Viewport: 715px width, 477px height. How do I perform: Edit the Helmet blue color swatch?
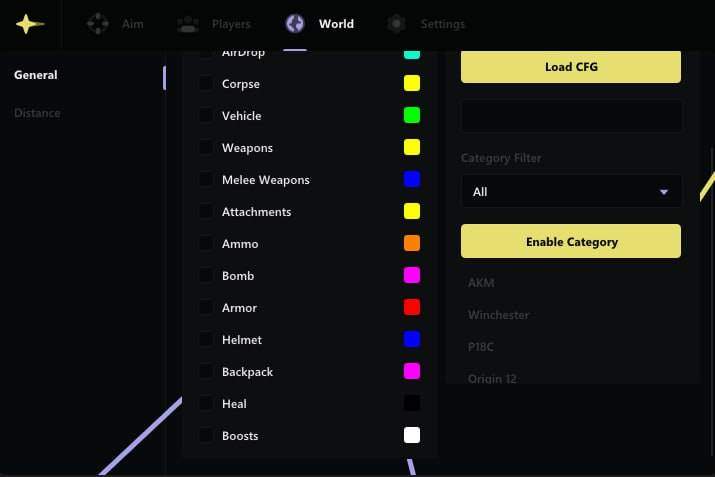(412, 339)
